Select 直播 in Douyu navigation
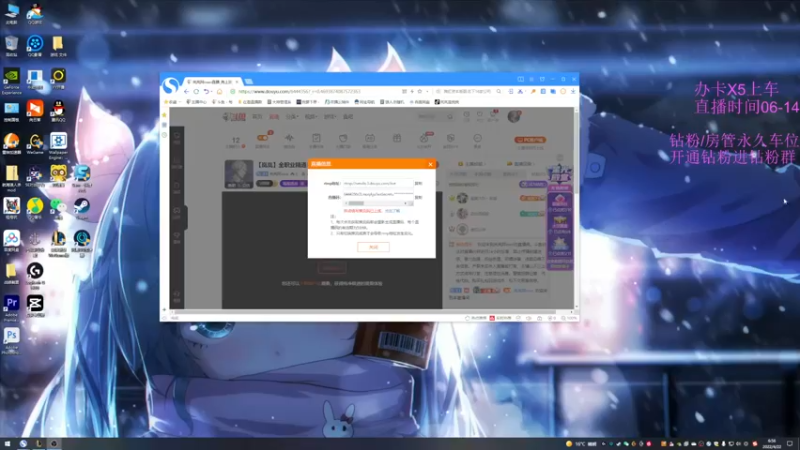This screenshot has height=450, width=800. (x=274, y=117)
